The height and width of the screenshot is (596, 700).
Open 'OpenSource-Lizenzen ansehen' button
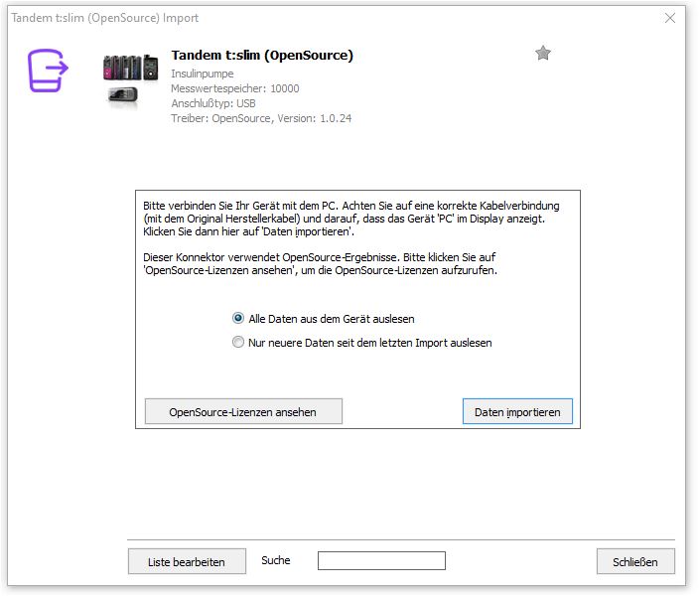click(243, 411)
